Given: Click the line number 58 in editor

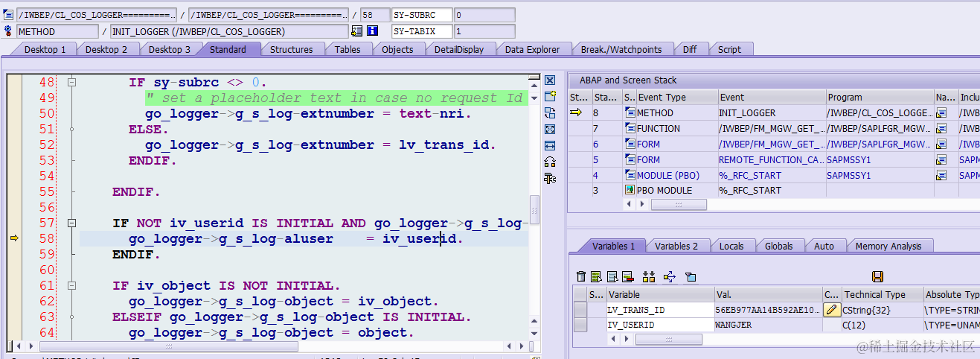Looking at the screenshot, I should click(x=47, y=238).
